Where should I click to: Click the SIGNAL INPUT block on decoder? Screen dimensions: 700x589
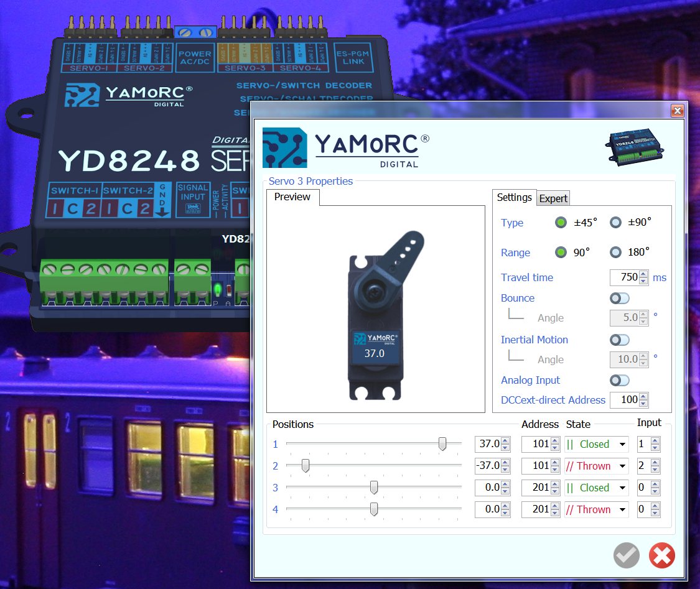193,200
